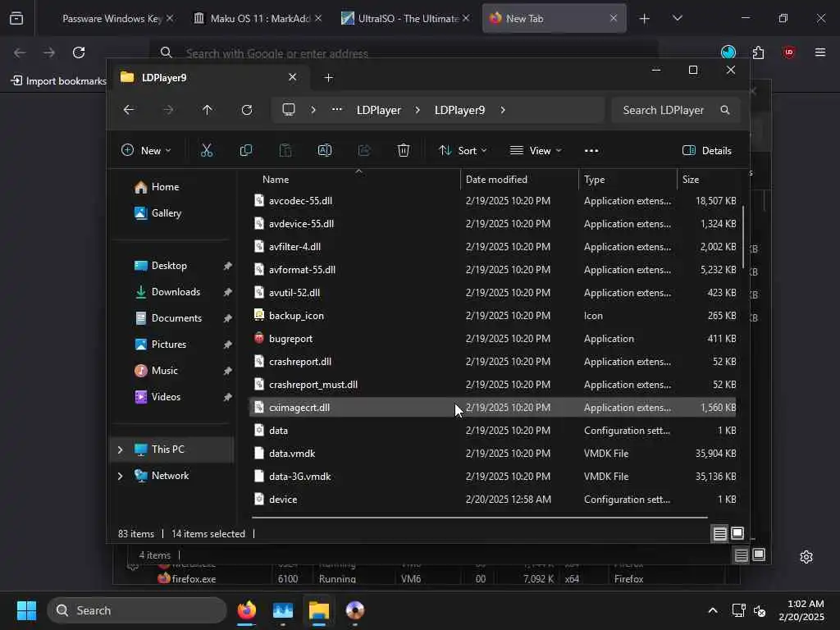Viewport: 840px width, 630px height.
Task: Click the PC icon in address bar
Action: click(x=289, y=110)
